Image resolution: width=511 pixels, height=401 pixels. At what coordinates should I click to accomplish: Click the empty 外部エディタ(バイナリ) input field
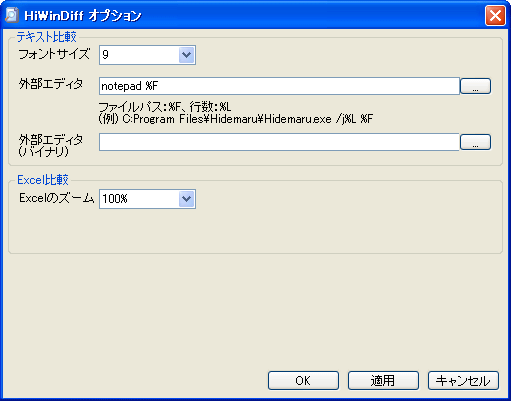(279, 142)
